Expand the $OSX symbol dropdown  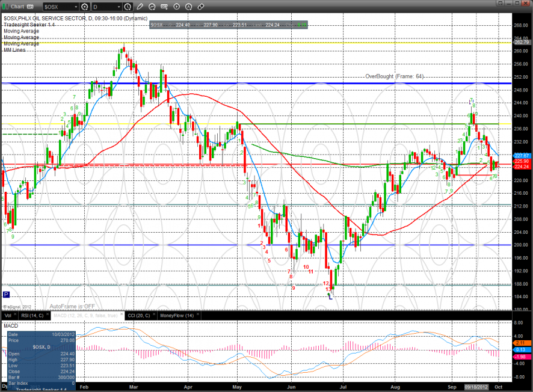[76, 7]
